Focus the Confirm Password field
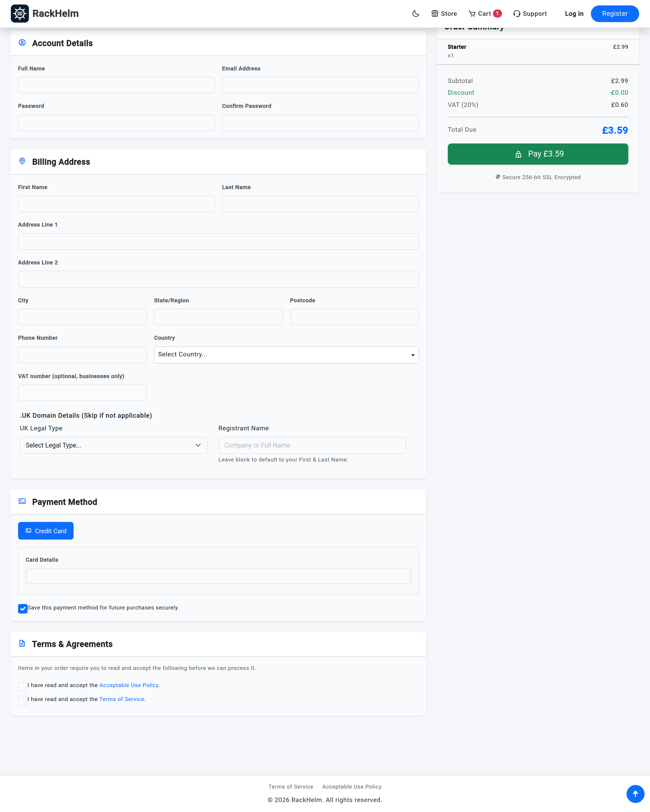This screenshot has height=812, width=650. click(320, 123)
